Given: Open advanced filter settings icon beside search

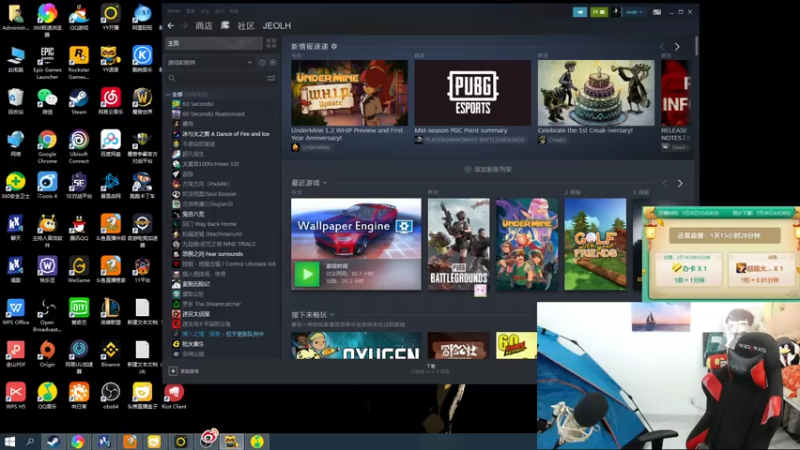Looking at the screenshot, I should pyautogui.click(x=271, y=78).
